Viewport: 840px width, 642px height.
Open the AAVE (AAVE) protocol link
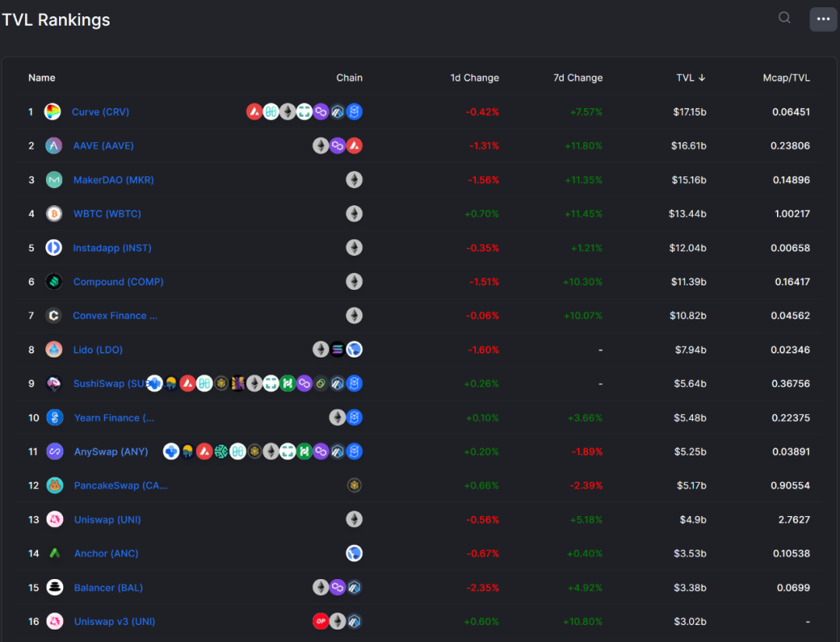[x=103, y=145]
